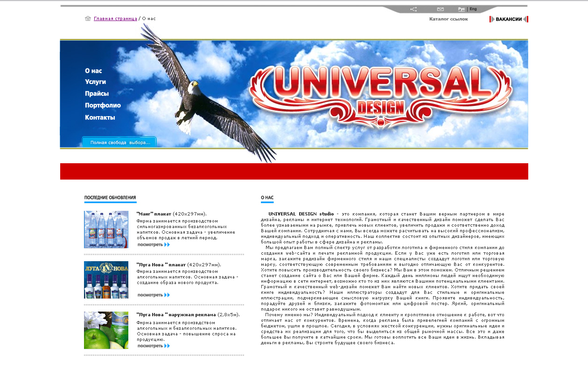Image resolution: width=588 pixels, height=375 pixels.
Task: Open the О нас menu item
Action: (93, 71)
